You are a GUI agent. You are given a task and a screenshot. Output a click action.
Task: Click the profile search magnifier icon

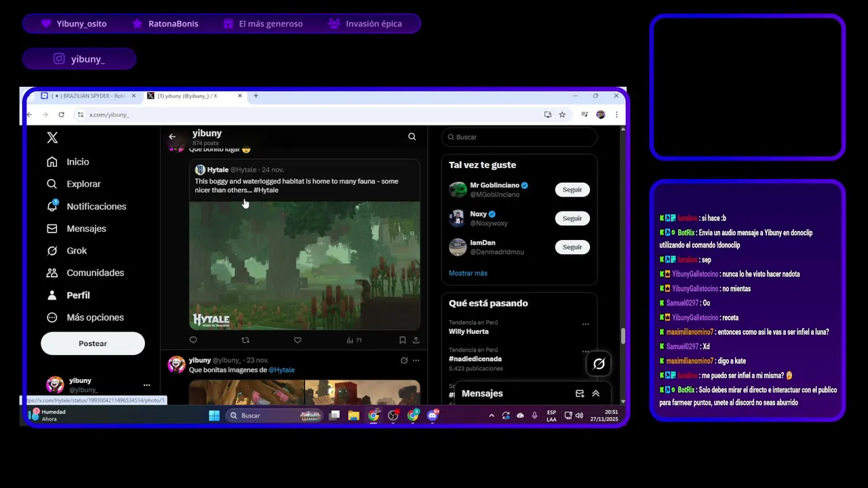[x=412, y=137]
